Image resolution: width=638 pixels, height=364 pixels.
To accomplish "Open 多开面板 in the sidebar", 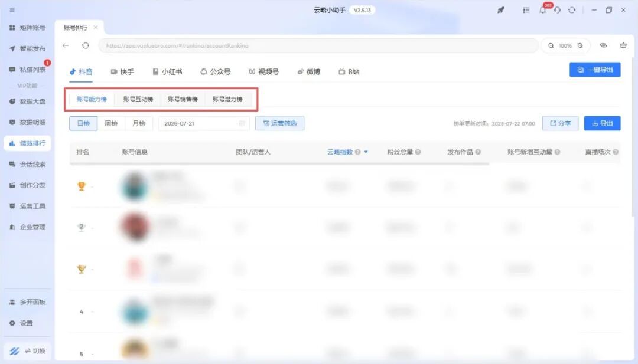I will (27, 302).
